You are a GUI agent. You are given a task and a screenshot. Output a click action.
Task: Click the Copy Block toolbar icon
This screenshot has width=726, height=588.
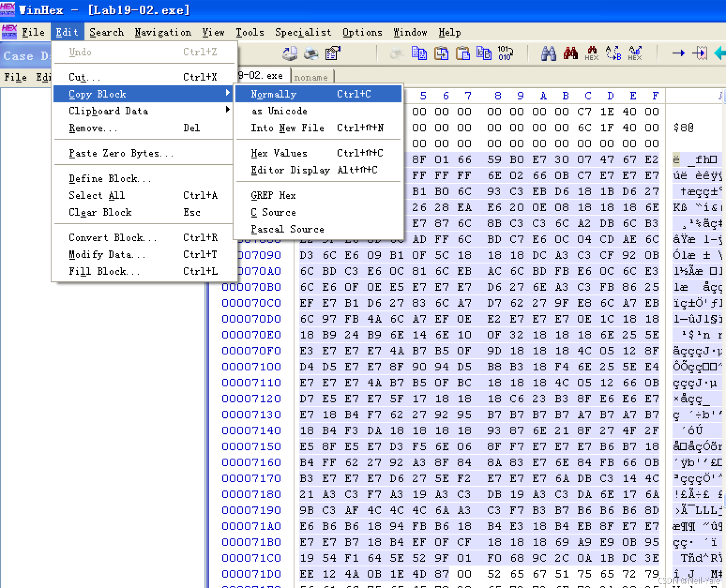(419, 53)
